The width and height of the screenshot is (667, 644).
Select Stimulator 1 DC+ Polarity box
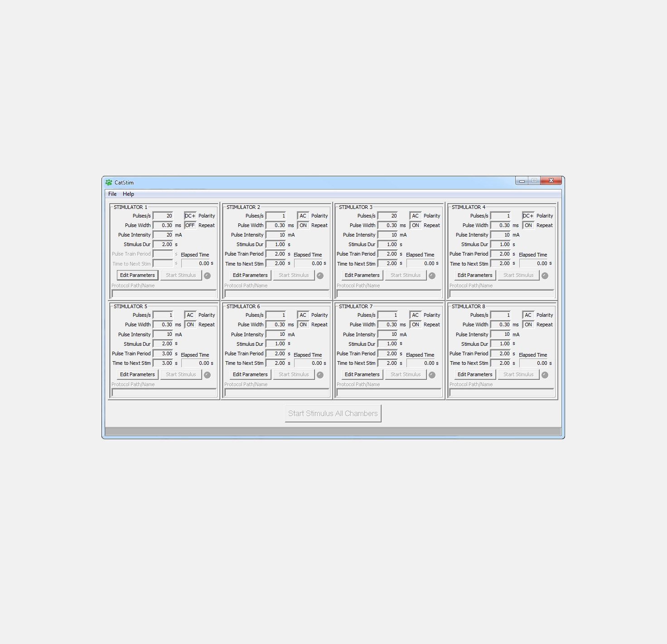click(x=190, y=216)
